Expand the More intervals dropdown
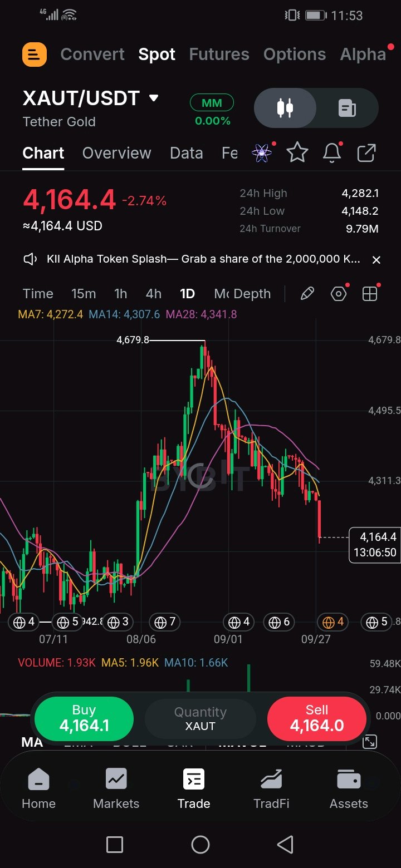 221,294
